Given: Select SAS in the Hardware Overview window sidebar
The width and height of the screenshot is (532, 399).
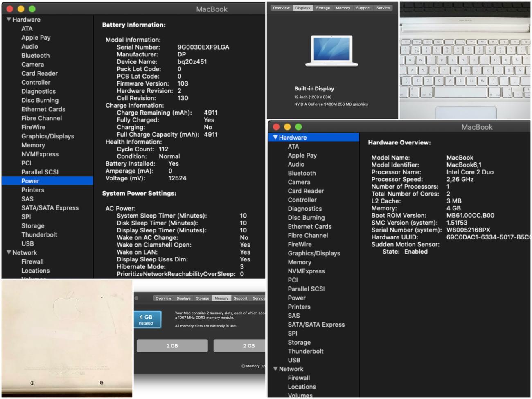Looking at the screenshot, I should tap(294, 316).
